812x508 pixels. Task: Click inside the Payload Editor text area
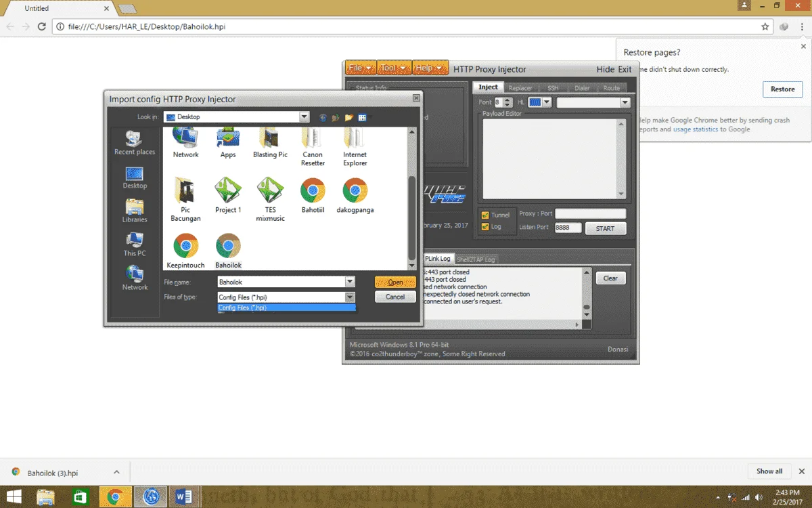548,158
